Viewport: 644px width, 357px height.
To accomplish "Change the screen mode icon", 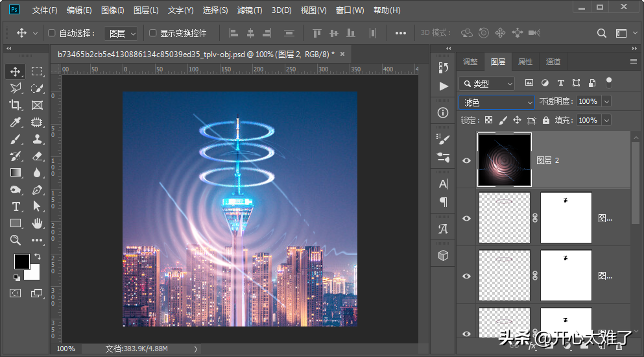I will click(37, 293).
